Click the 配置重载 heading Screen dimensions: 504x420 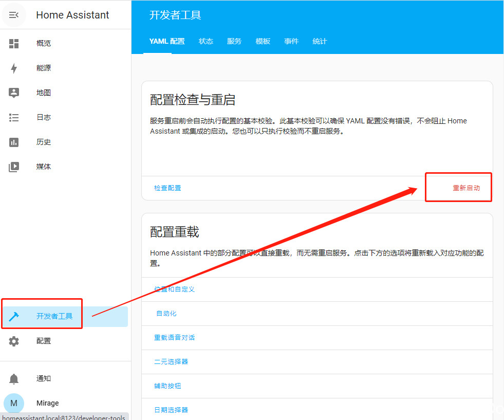(175, 232)
